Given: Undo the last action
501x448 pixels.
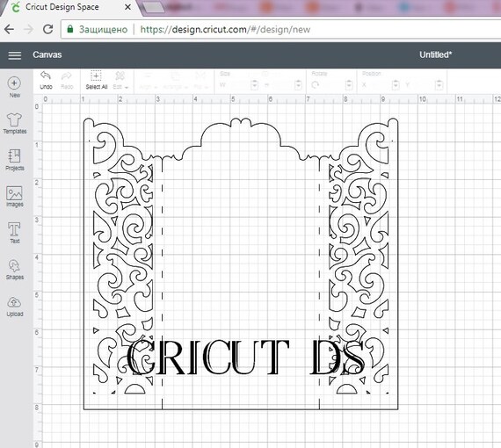Looking at the screenshot, I should point(46,80).
